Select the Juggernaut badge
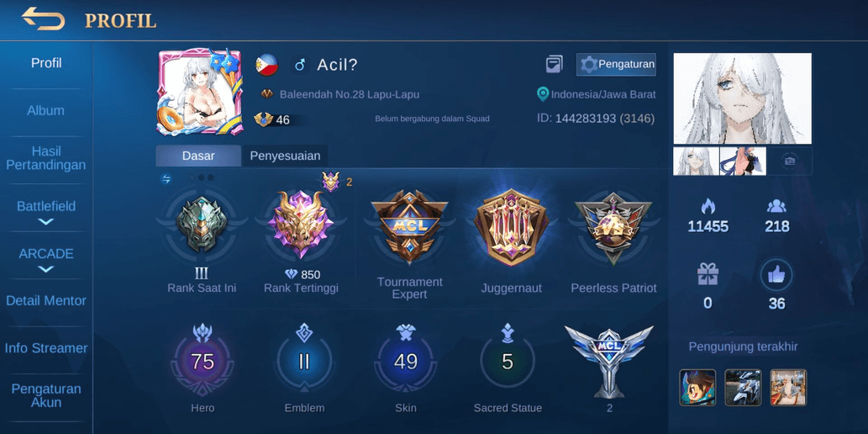This screenshot has width=868, height=434. [512, 228]
